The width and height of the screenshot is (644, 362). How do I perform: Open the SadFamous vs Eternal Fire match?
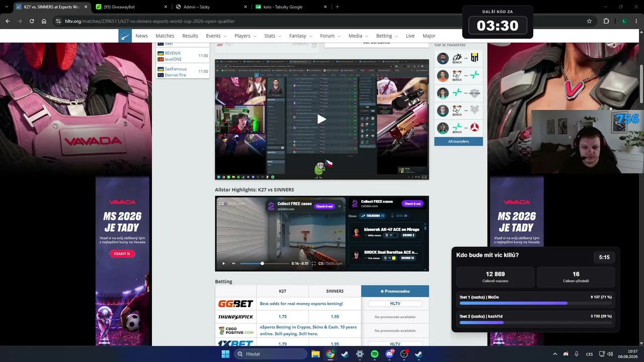coord(183,72)
